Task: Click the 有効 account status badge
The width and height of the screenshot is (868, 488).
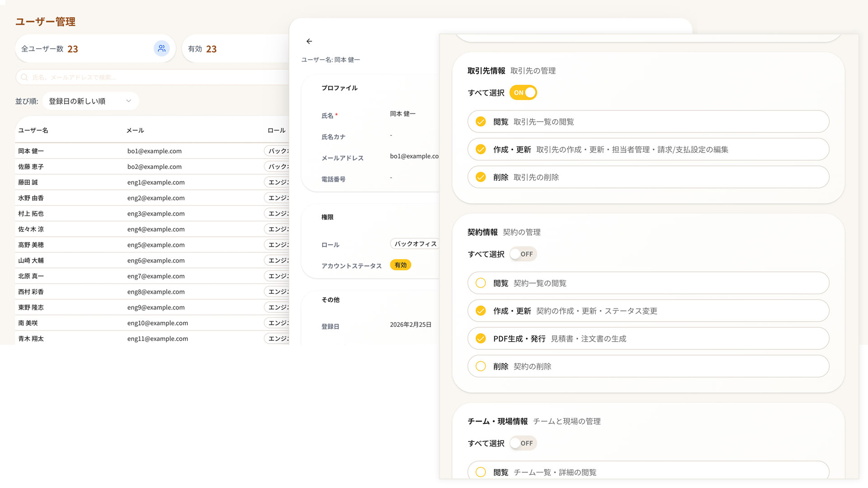Action: (400, 265)
